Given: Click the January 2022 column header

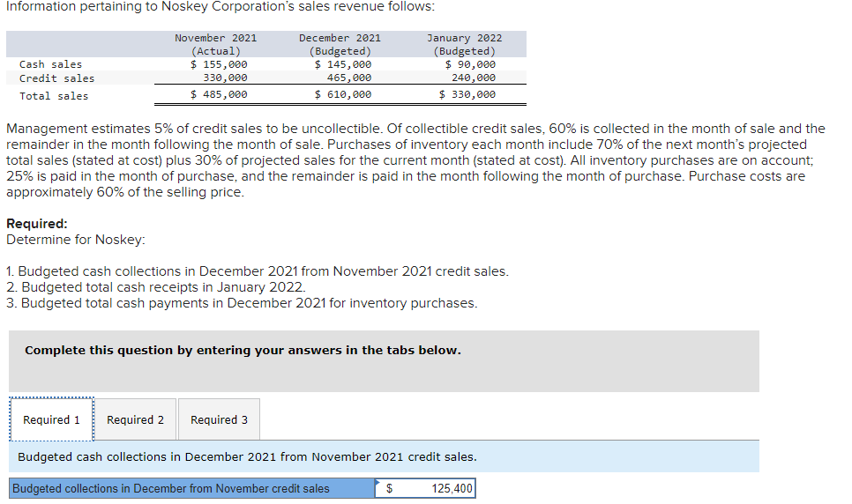Looking at the screenshot, I should pyautogui.click(x=465, y=45).
